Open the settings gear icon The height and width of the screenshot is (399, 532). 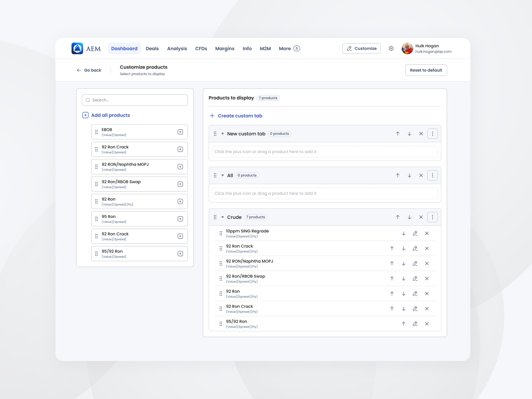[391, 48]
